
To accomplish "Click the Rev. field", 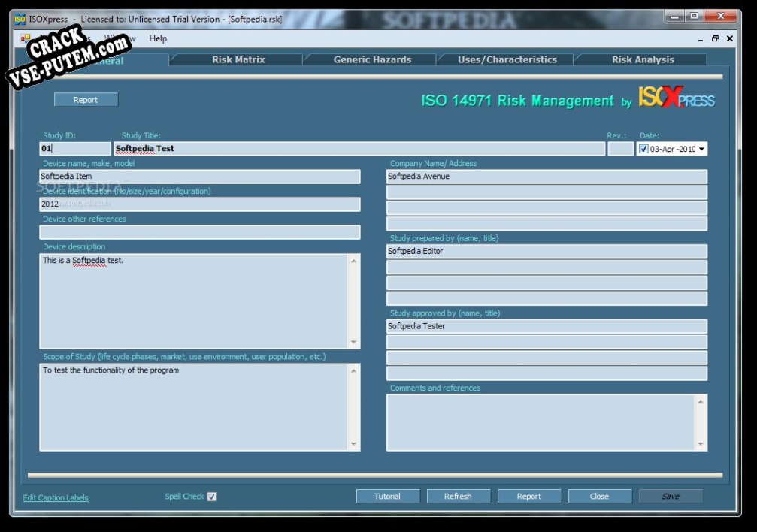I will (x=620, y=149).
